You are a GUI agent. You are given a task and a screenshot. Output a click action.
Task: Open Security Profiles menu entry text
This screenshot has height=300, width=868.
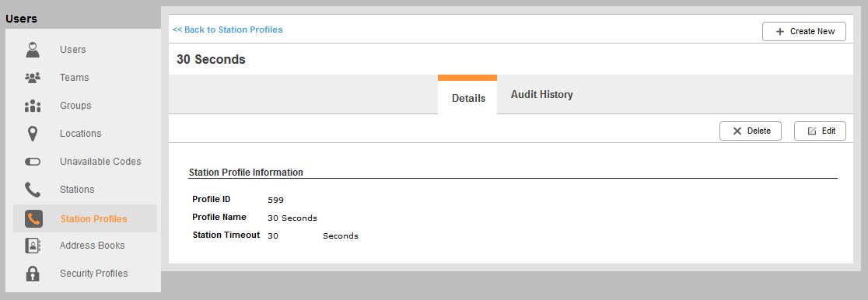pos(93,274)
